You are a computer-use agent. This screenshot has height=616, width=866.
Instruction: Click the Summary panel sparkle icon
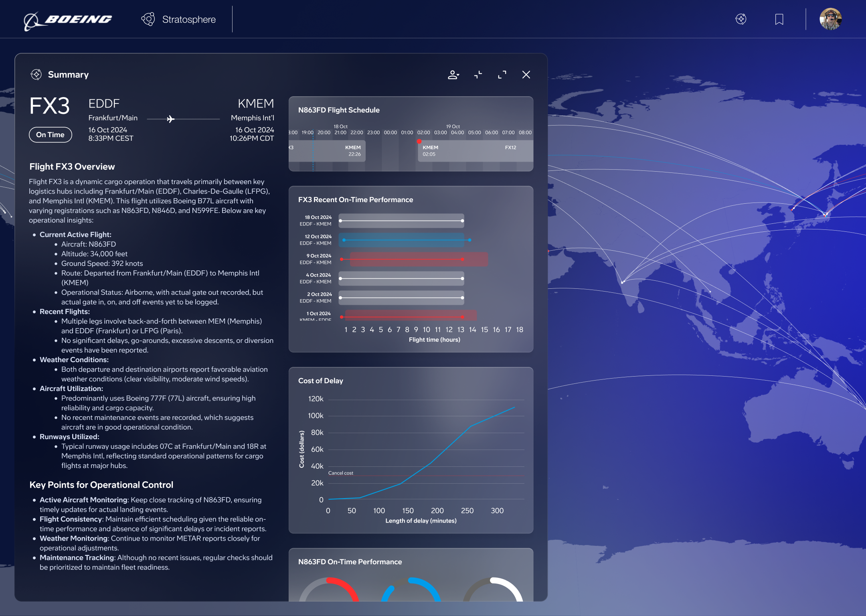click(36, 75)
